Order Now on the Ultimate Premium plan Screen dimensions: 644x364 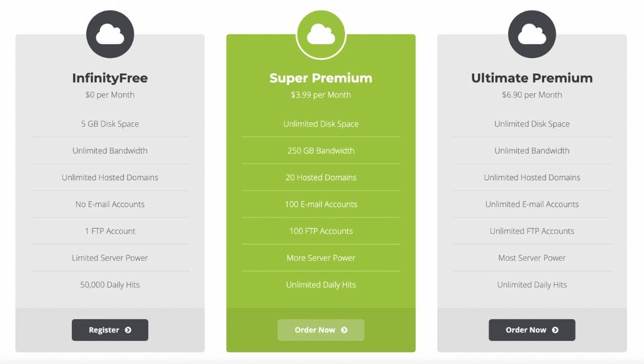tap(532, 329)
